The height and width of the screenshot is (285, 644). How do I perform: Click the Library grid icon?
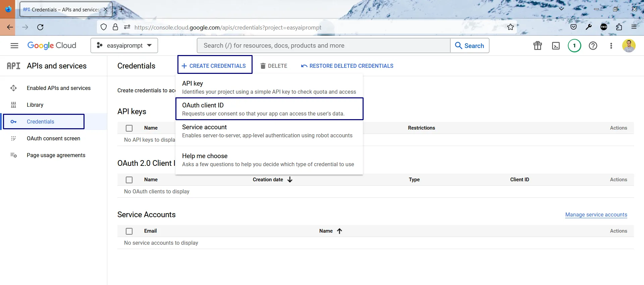(13, 105)
